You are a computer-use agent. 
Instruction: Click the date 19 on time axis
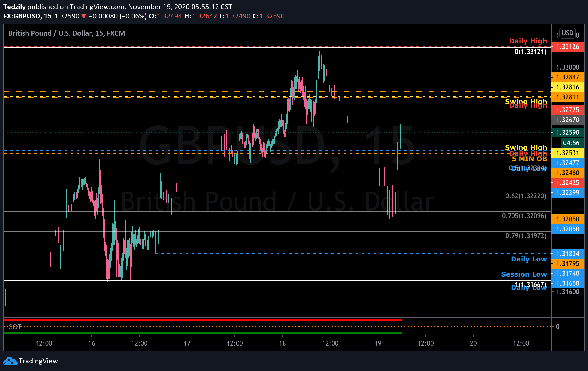[x=378, y=343]
